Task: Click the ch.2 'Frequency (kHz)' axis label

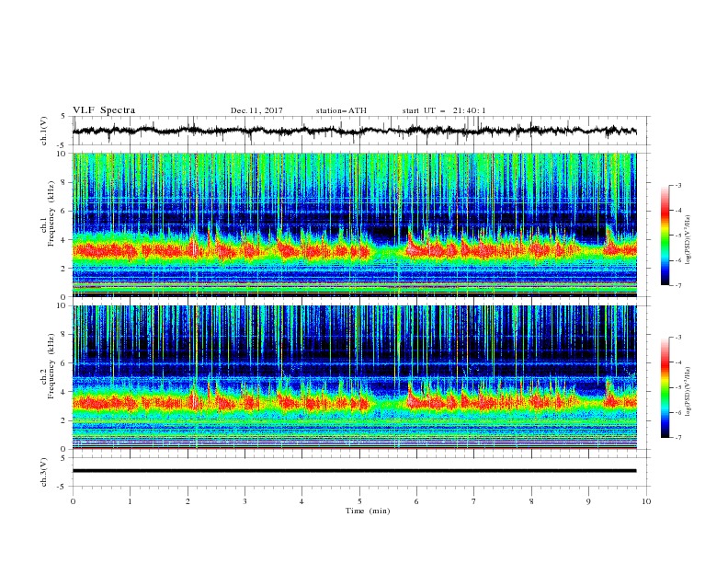Action: 51,366
